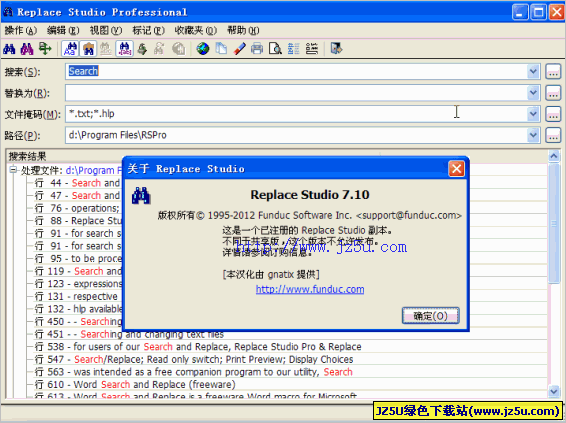Open the 视图(V) menu
The width and height of the screenshot is (566, 423).
(x=106, y=31)
